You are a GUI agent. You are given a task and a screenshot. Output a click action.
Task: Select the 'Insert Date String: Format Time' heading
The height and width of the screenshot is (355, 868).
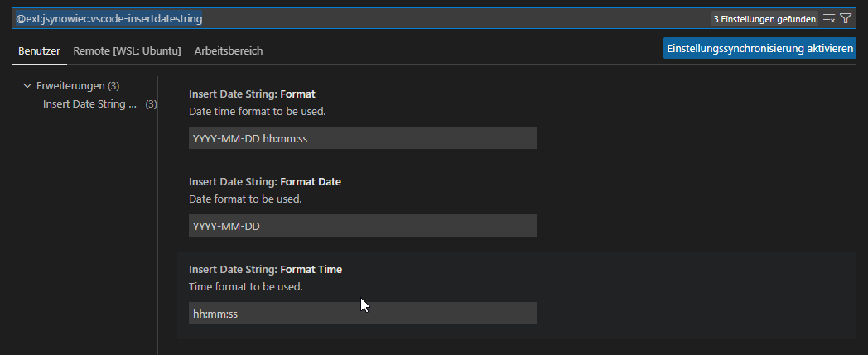pos(265,270)
